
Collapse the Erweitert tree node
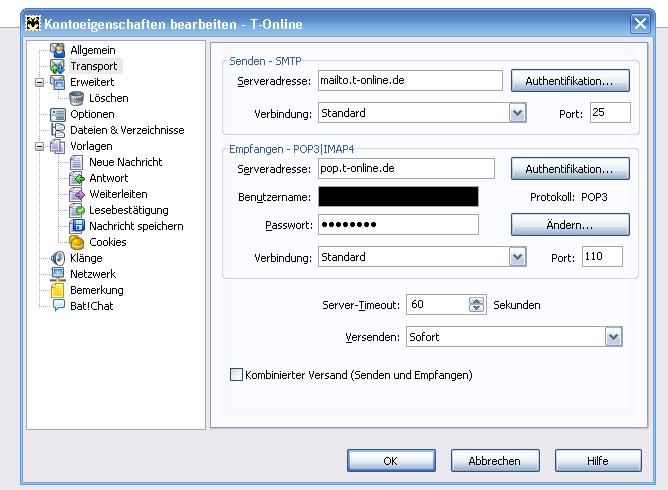pos(39,82)
